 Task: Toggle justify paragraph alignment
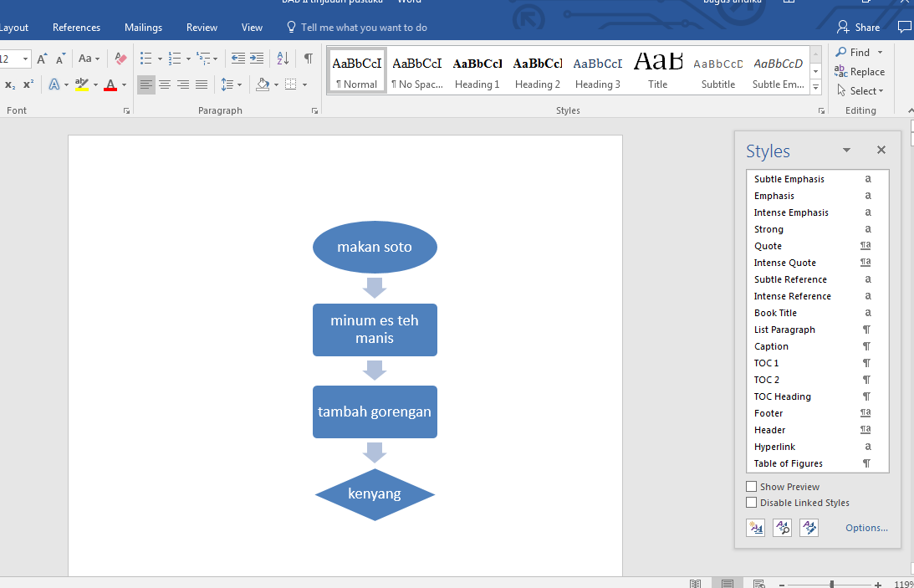pyautogui.click(x=201, y=84)
